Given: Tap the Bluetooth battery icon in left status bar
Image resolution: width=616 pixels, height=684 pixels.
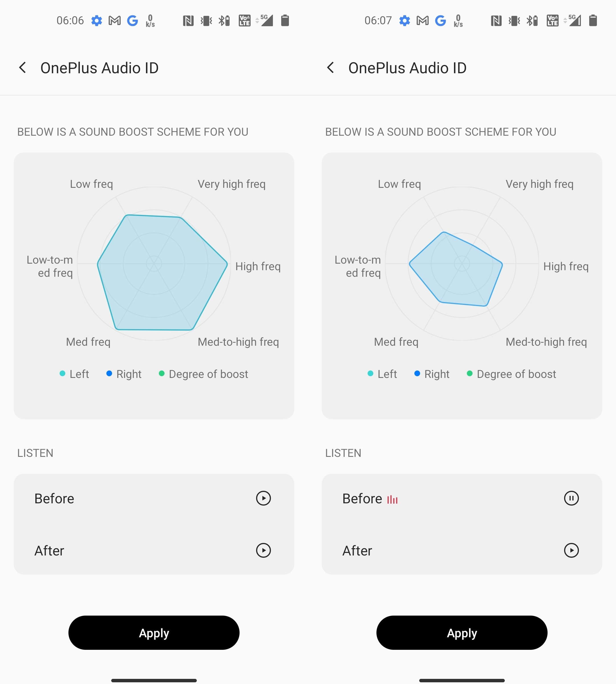Looking at the screenshot, I should (224, 21).
